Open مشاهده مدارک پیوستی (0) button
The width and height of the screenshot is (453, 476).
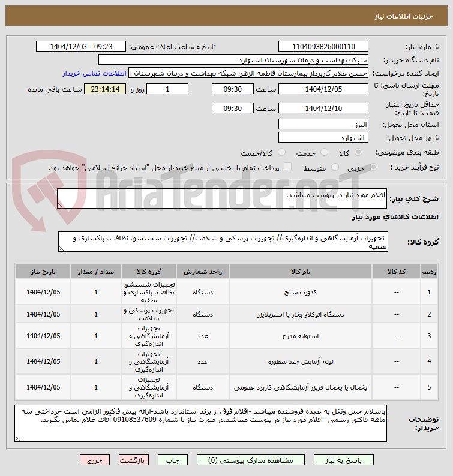coord(251,460)
